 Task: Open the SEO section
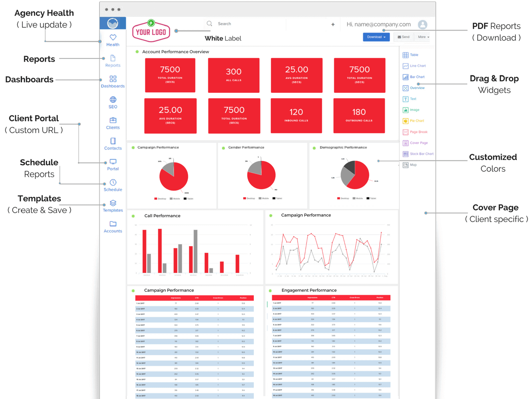click(x=113, y=102)
